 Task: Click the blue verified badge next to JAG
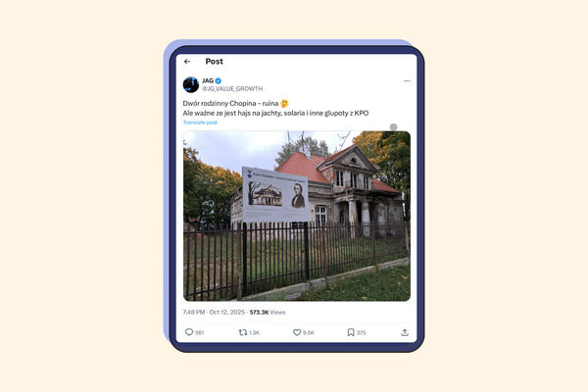(219, 80)
